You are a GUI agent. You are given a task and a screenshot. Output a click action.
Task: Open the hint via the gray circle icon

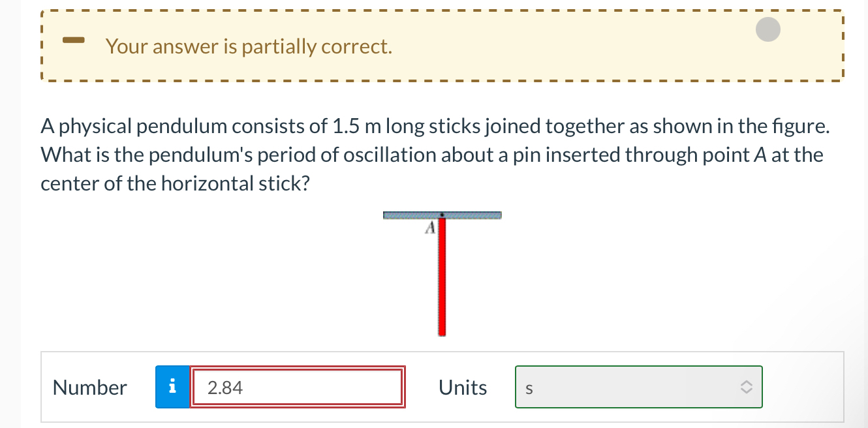click(x=768, y=29)
